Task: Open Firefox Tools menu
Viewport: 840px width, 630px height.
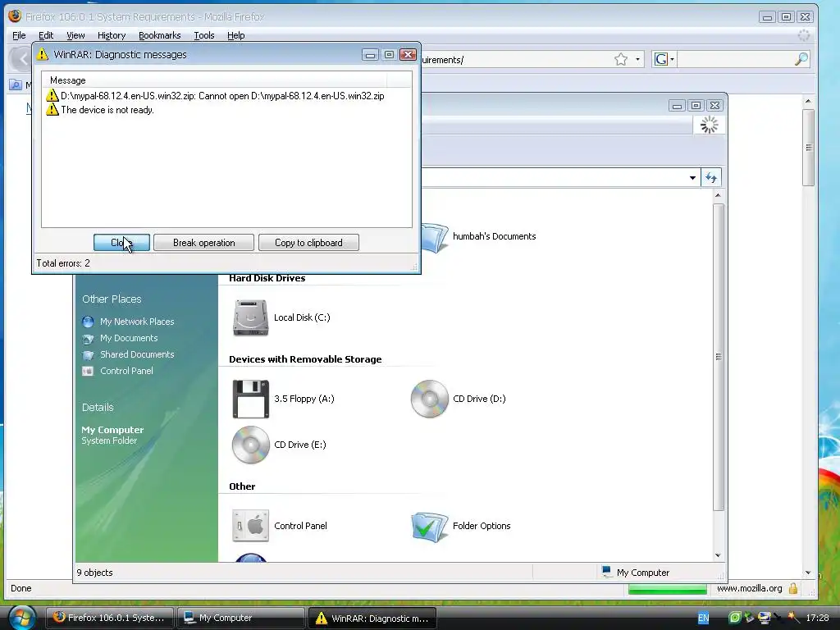Action: [204, 35]
